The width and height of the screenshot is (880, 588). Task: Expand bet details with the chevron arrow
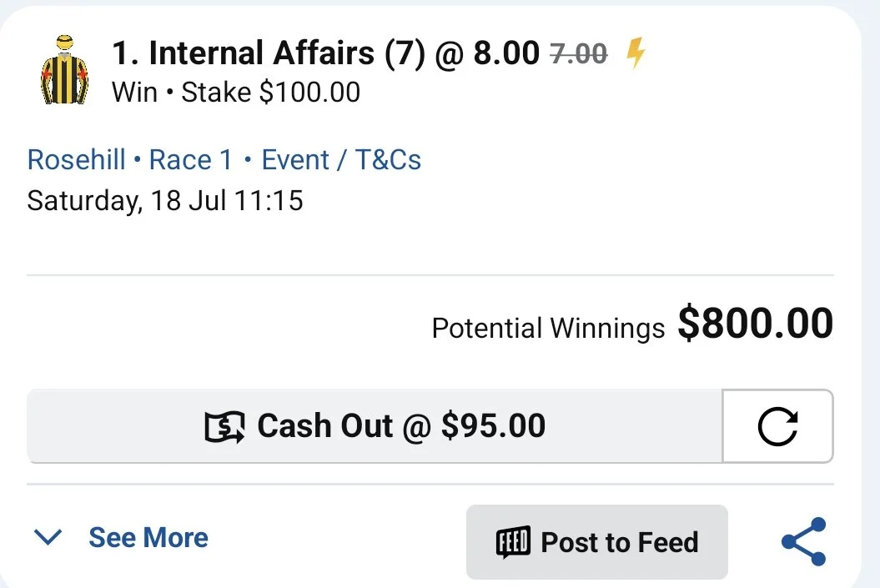pyautogui.click(x=48, y=537)
